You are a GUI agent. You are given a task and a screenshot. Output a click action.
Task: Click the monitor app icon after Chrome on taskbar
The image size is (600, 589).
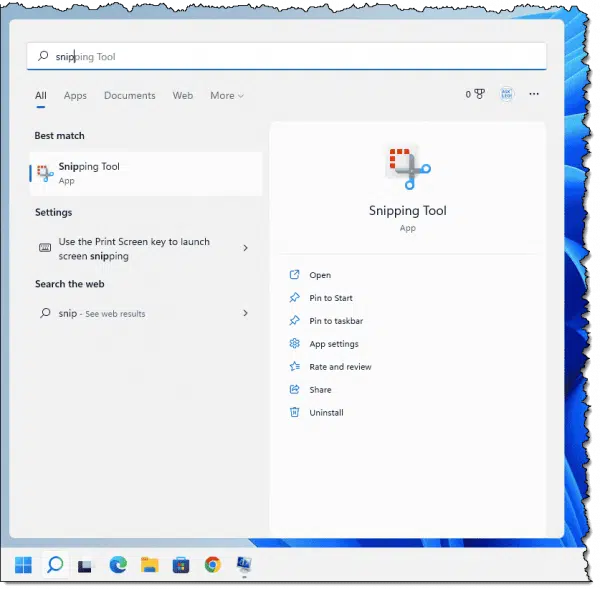coord(244,565)
